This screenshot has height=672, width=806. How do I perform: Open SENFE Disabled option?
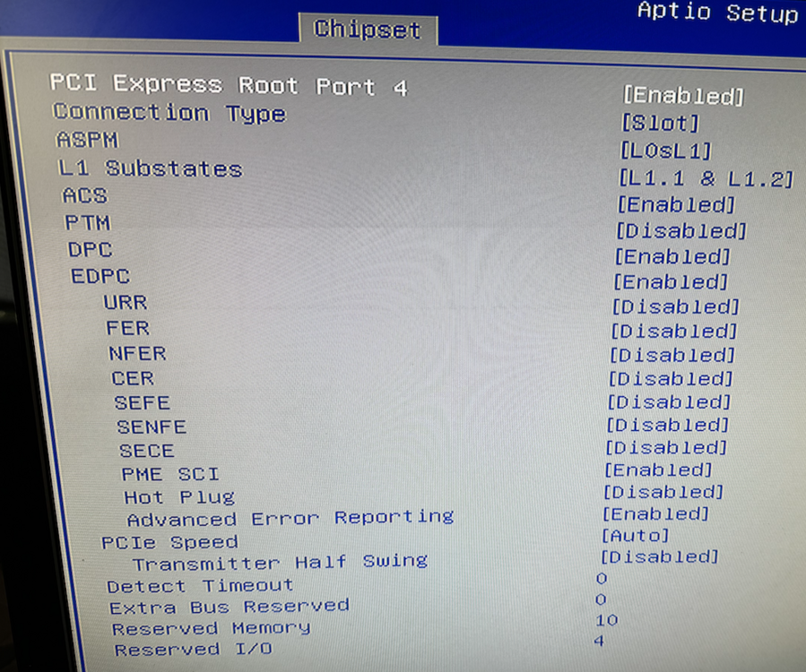tap(667, 425)
